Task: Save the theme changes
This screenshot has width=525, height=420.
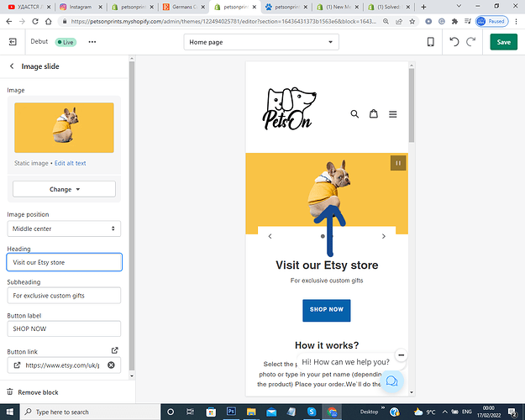Action: pyautogui.click(x=503, y=42)
